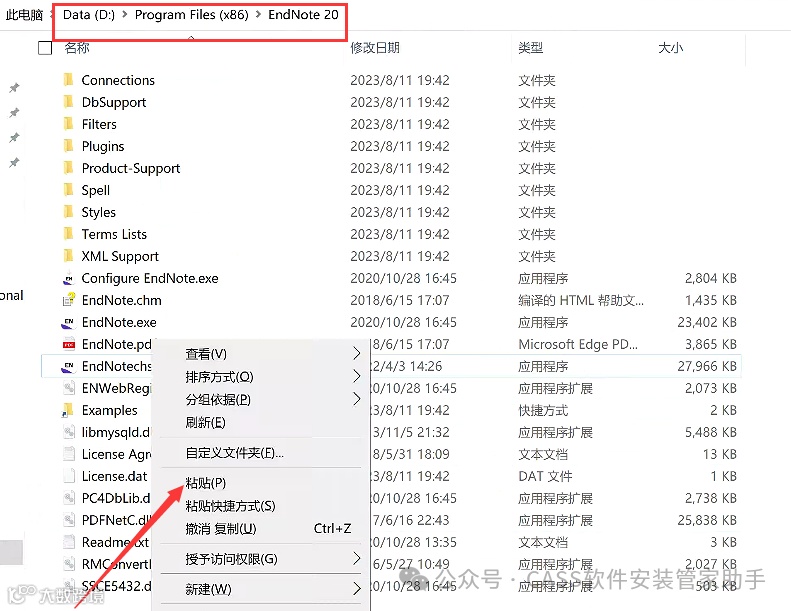The width and height of the screenshot is (791, 611).
Task: Click the Examples shortcut icon
Action: pos(68,410)
